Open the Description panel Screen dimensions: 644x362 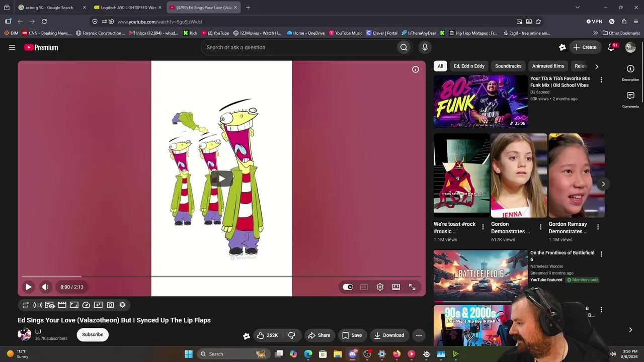(630, 72)
